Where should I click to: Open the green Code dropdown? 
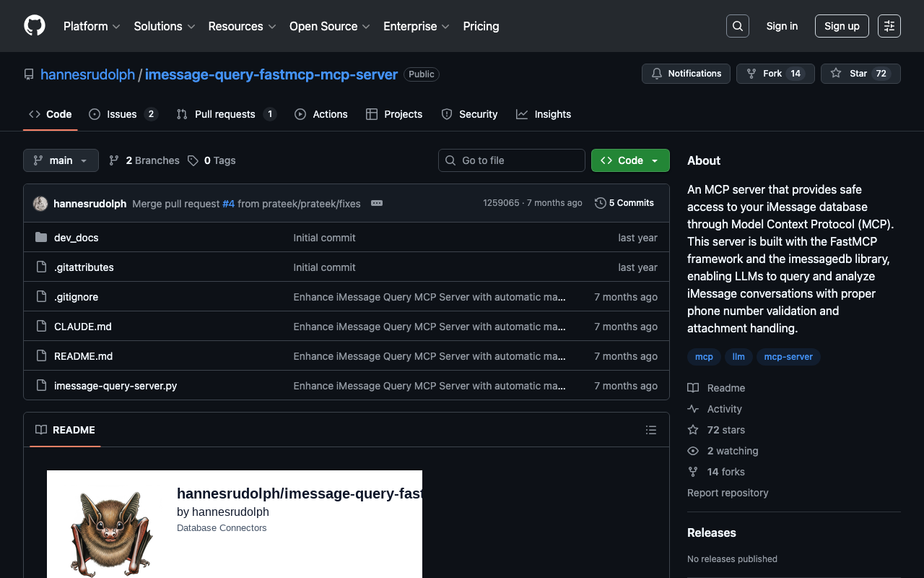[x=629, y=160]
